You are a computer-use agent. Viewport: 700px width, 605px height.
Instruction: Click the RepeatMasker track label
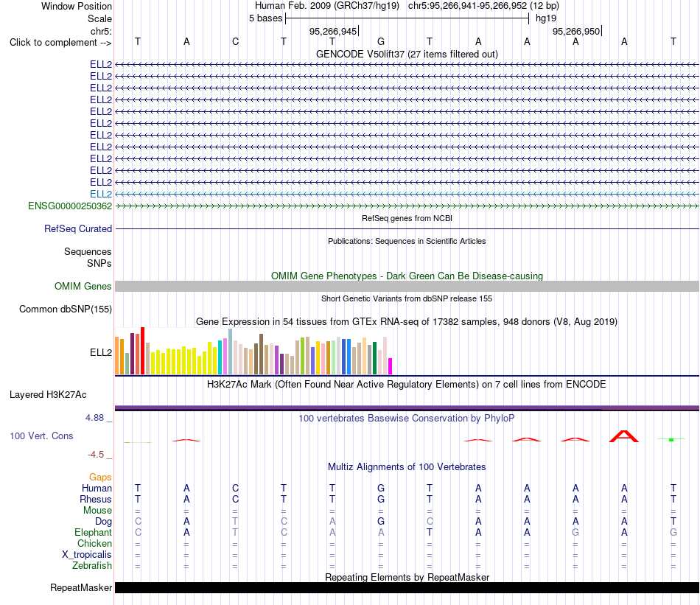coord(81,587)
